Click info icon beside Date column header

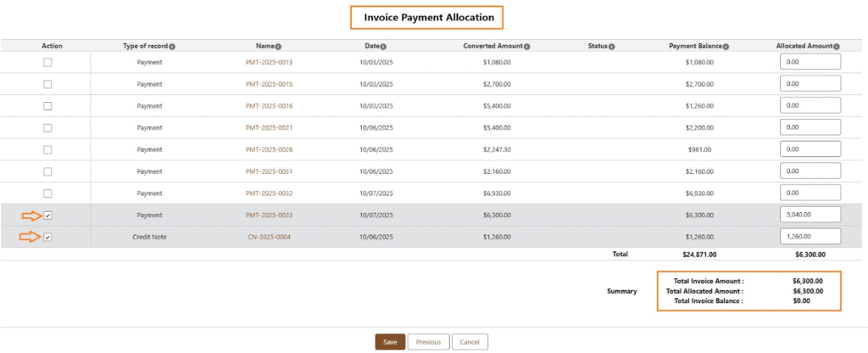pos(383,46)
